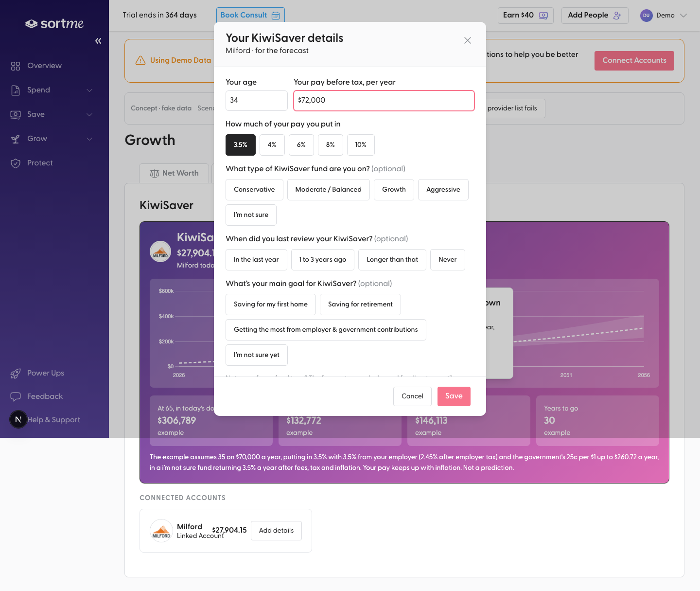Screen dimensions: 700x591
Task: Click the Your age input field
Action: click(257, 101)
